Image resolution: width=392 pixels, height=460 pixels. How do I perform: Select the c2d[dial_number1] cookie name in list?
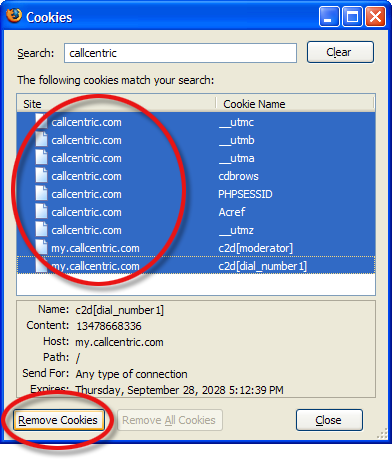tap(263, 266)
